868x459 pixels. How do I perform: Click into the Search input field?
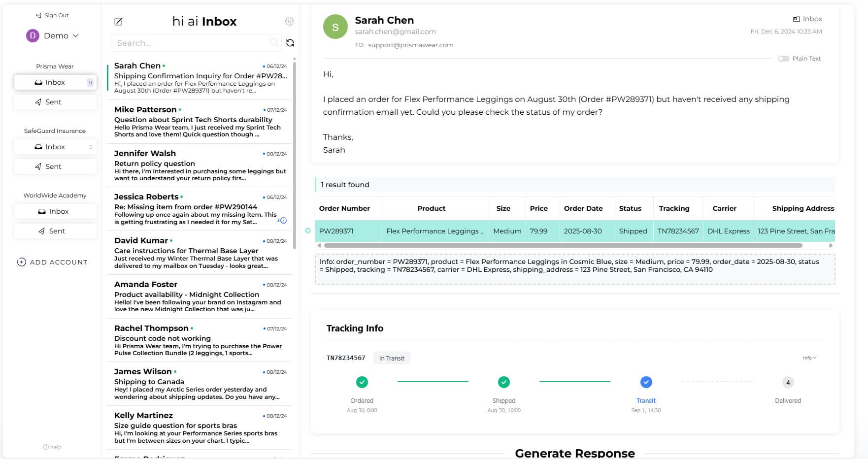tap(192, 43)
